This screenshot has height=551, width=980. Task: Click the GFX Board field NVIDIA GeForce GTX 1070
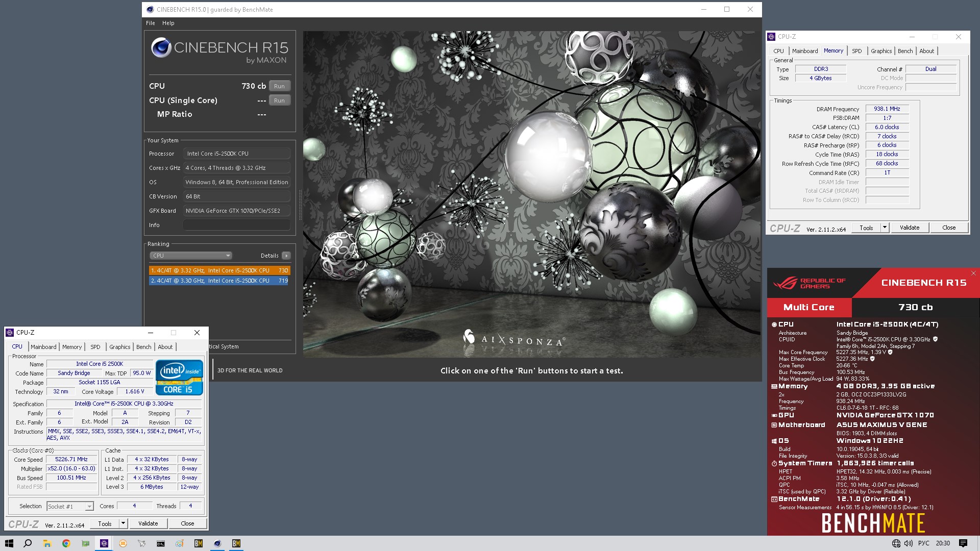tap(237, 211)
